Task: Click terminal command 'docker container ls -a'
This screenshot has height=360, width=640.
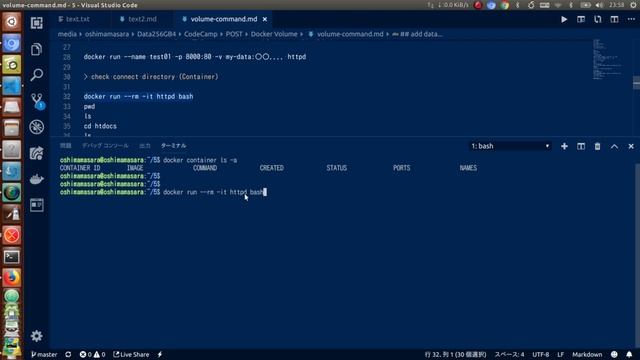Action: click(200, 160)
